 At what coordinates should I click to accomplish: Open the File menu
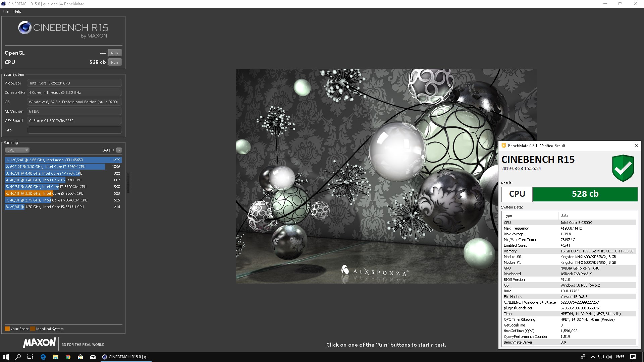point(6,11)
